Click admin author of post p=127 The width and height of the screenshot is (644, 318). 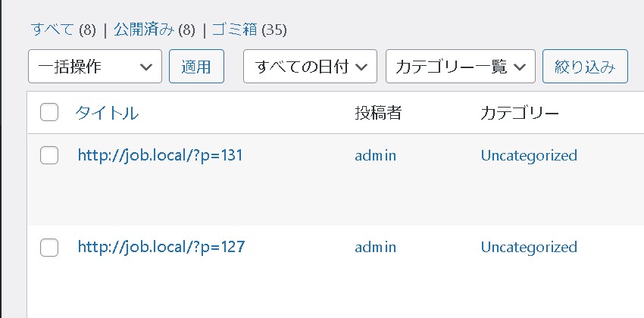pyautogui.click(x=376, y=247)
